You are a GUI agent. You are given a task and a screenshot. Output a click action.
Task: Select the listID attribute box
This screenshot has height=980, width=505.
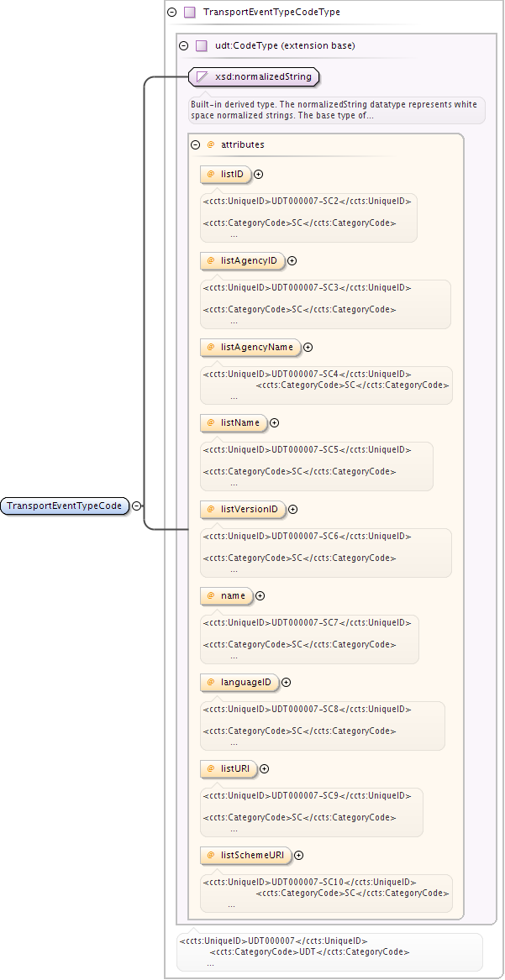click(x=226, y=175)
